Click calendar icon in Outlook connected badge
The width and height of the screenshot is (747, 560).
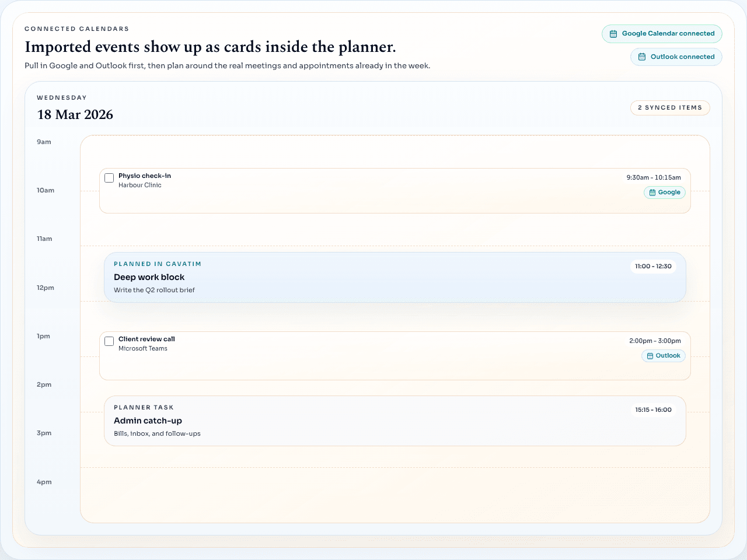click(x=642, y=57)
